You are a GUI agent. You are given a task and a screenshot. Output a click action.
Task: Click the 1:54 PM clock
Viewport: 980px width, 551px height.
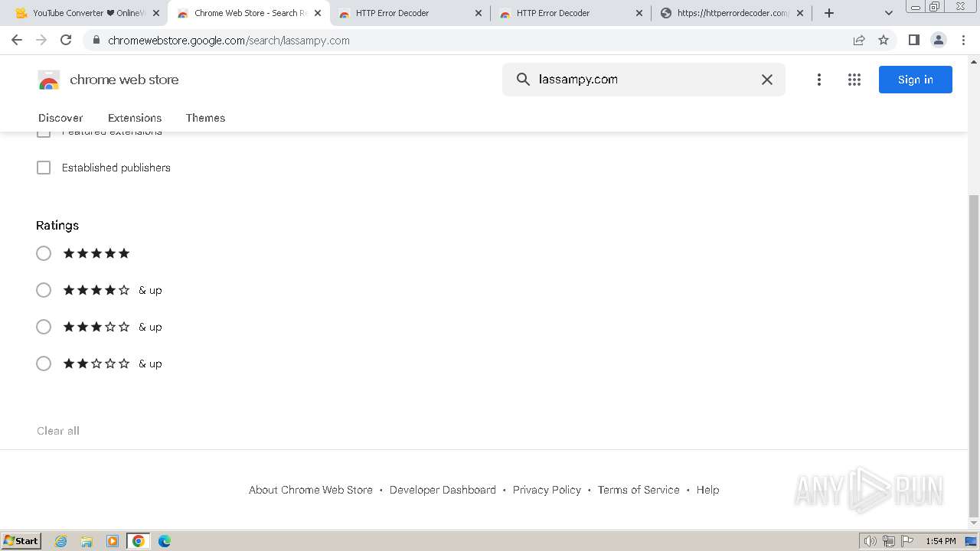(x=941, y=541)
